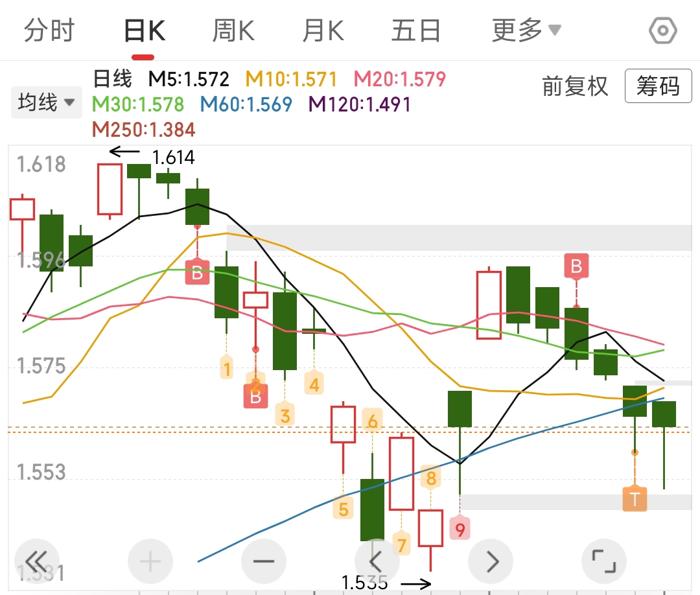Zoom in the chart with plus icon
Viewport: 700px width, 595px height.
(x=150, y=561)
